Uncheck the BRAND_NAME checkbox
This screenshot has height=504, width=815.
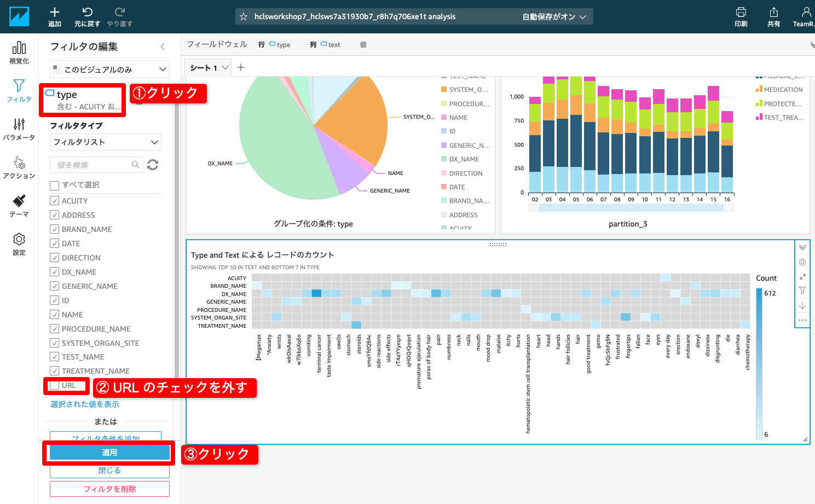click(x=54, y=229)
